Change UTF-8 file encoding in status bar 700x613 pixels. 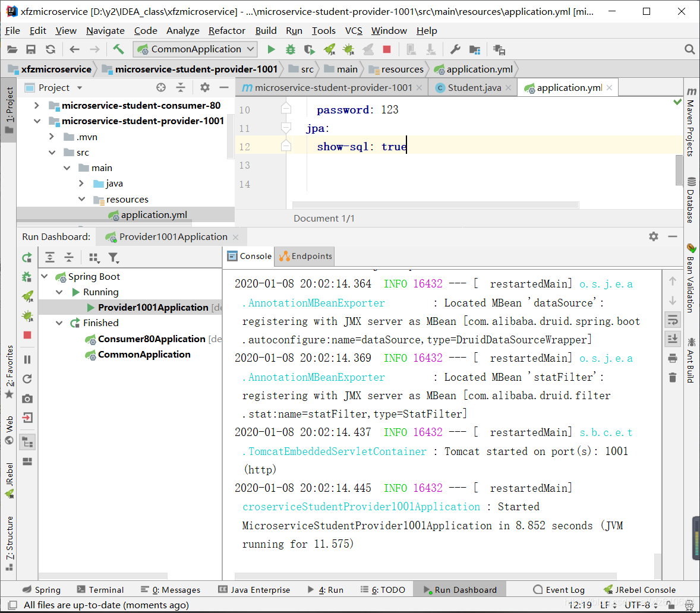coord(641,605)
